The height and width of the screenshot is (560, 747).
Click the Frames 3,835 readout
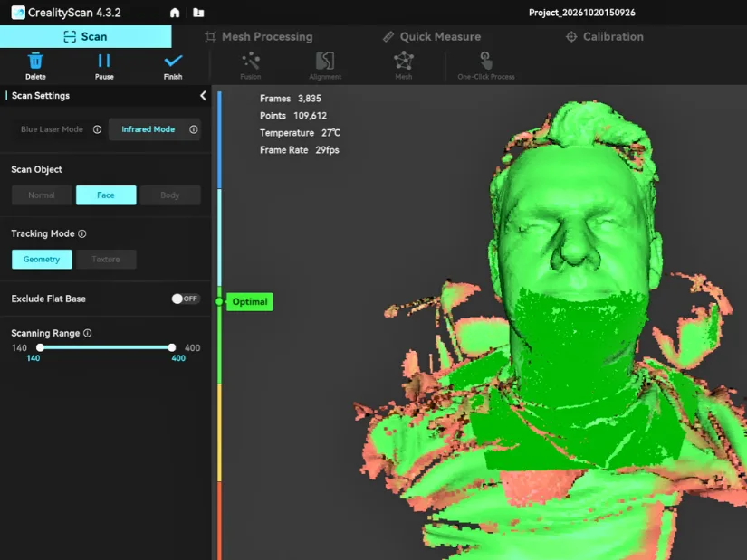pyautogui.click(x=291, y=99)
